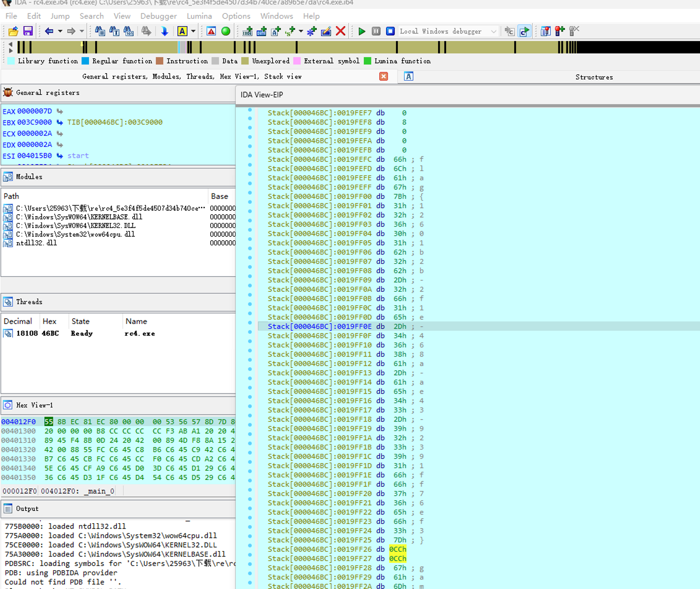Open the Debugger menu
The image size is (700, 589).
click(158, 16)
